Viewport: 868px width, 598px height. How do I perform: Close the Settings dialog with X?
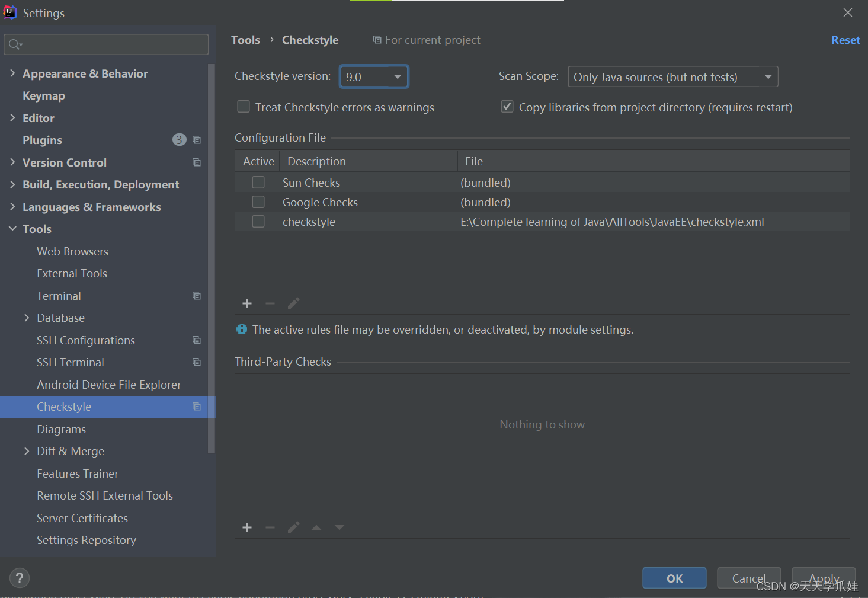[x=848, y=12]
